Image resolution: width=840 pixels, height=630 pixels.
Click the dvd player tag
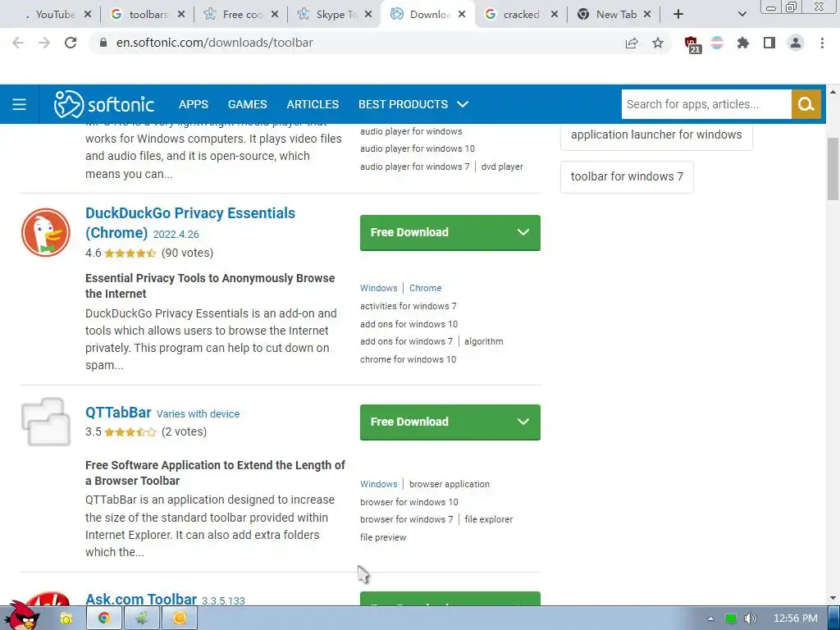coord(502,167)
